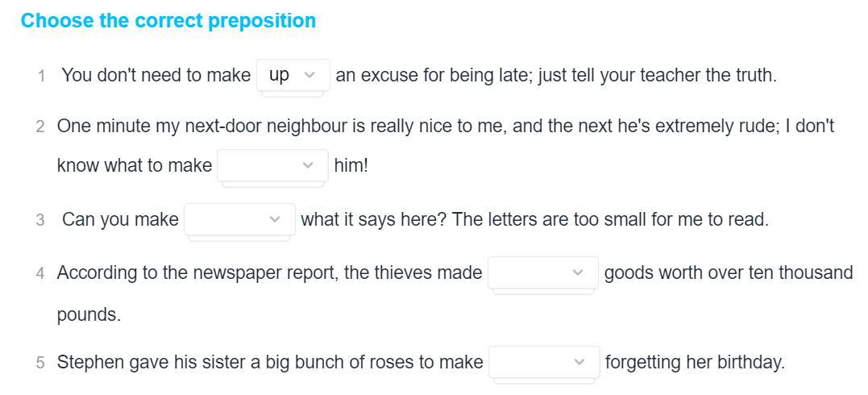Click the text 'what it says here?'
The width and height of the screenshot is (868, 395).
point(374,219)
